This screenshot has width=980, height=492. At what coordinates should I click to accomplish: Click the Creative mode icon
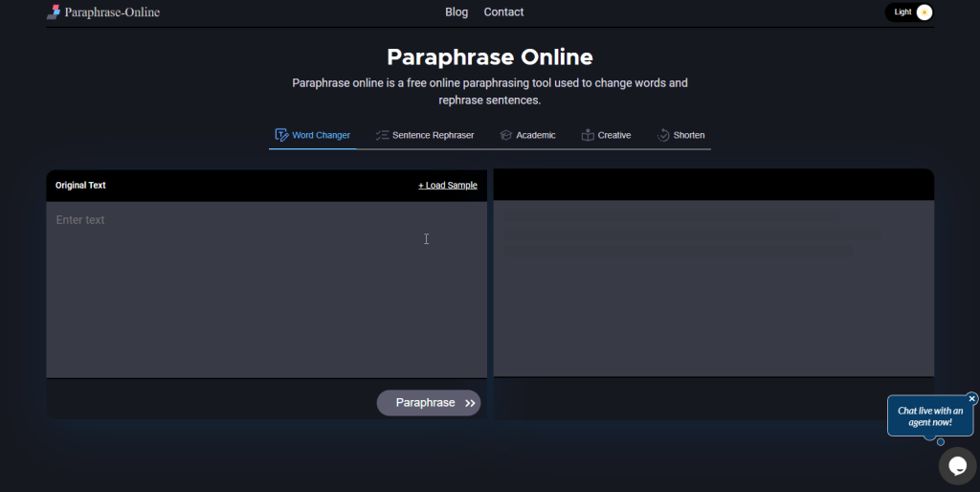pos(588,135)
